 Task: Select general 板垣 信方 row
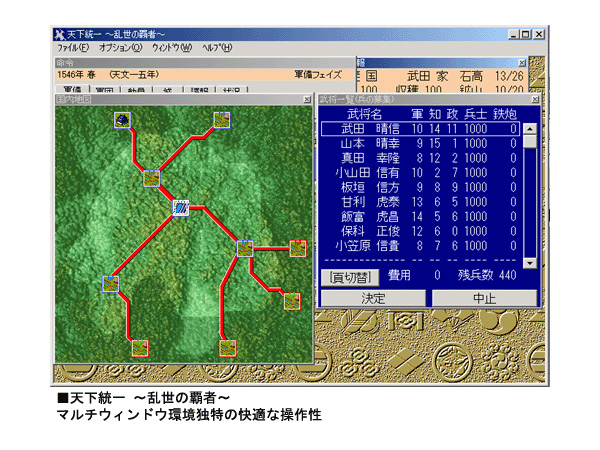coord(420,187)
